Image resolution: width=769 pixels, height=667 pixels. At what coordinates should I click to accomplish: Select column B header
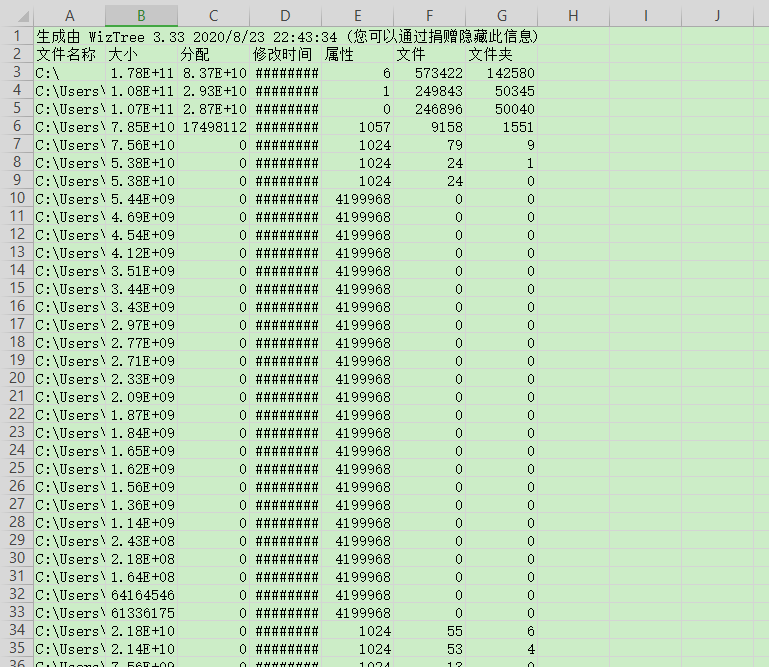click(141, 16)
